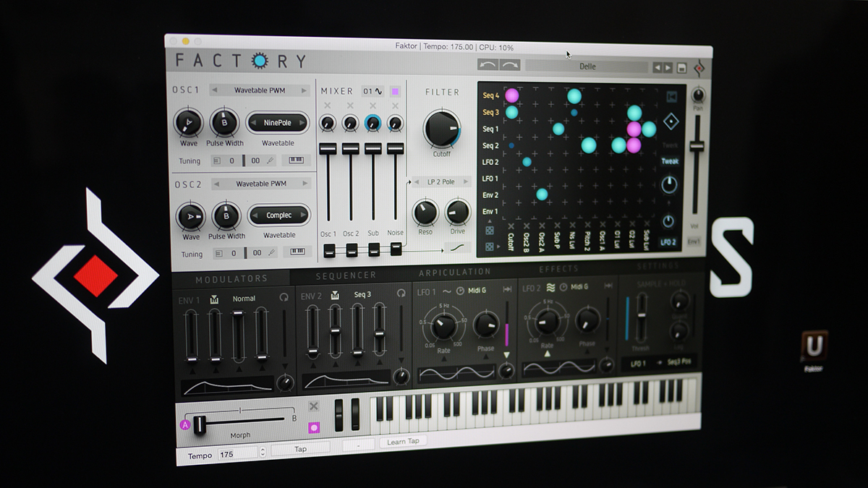Open the Settings tab

[x=658, y=267]
